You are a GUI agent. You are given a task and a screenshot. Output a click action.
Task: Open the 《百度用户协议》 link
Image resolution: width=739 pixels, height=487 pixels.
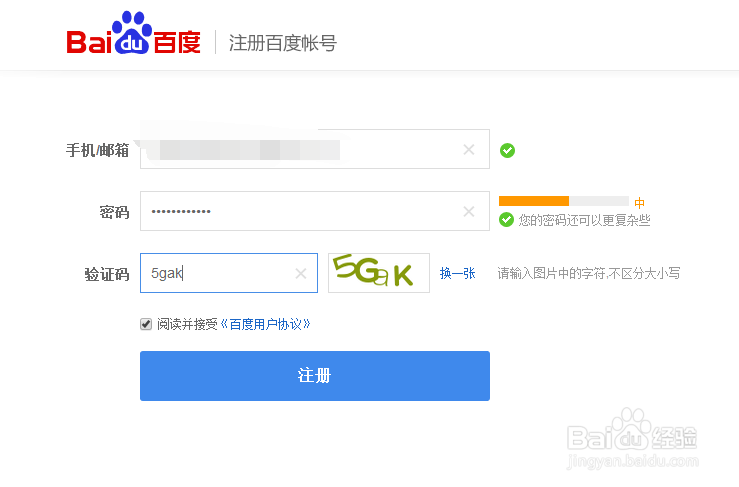click(265, 324)
